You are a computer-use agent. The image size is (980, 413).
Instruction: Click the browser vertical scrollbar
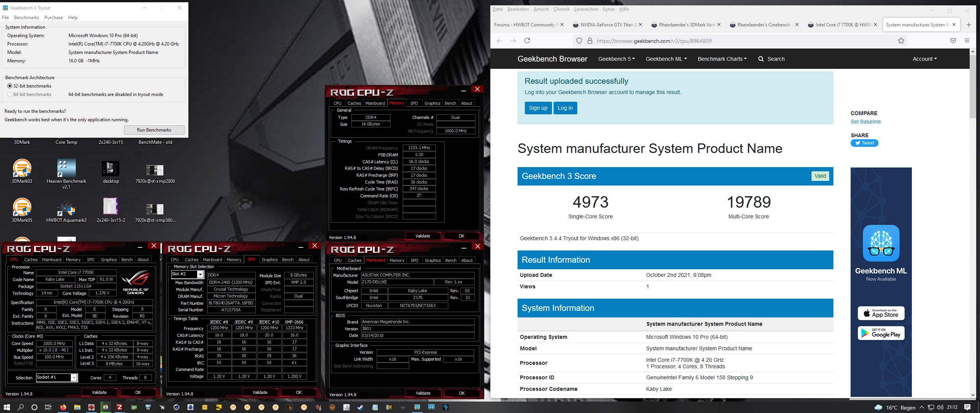973,86
